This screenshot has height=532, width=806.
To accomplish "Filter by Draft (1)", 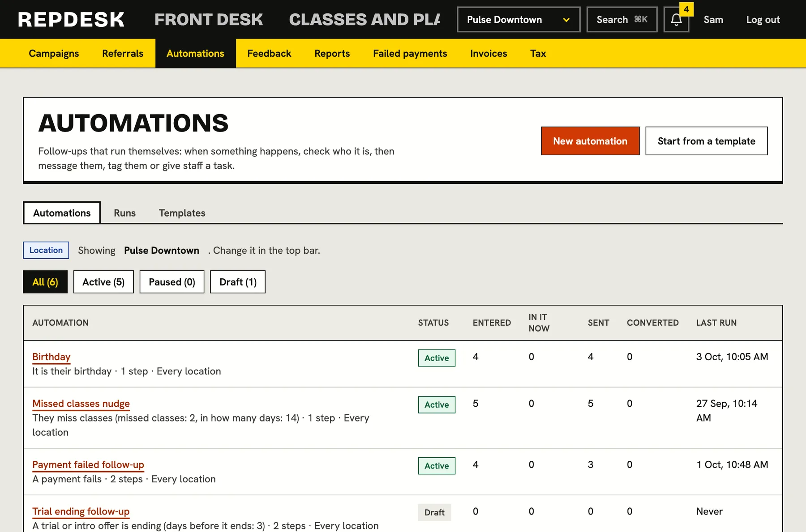I will point(238,282).
